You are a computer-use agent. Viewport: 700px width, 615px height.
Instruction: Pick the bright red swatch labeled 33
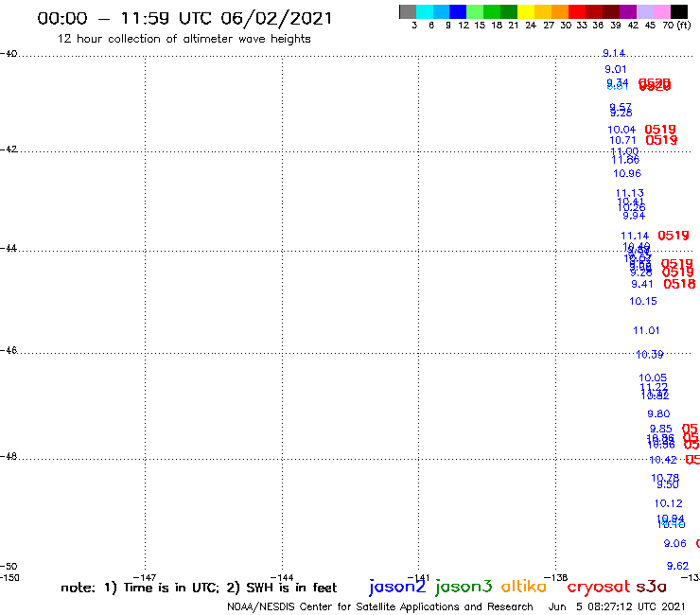[x=577, y=11]
